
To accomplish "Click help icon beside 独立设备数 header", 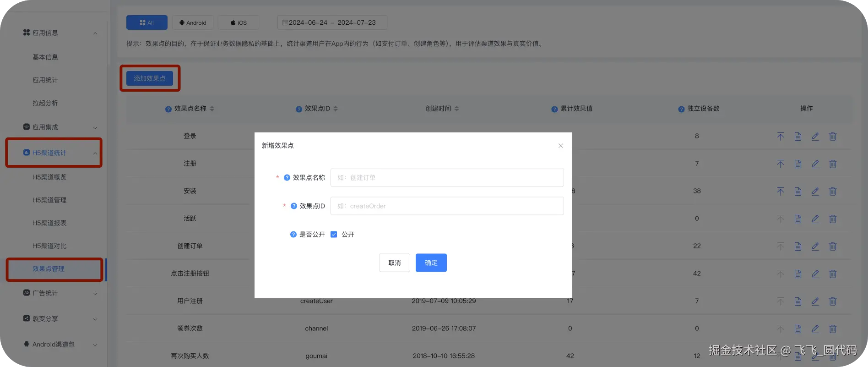I will [681, 109].
